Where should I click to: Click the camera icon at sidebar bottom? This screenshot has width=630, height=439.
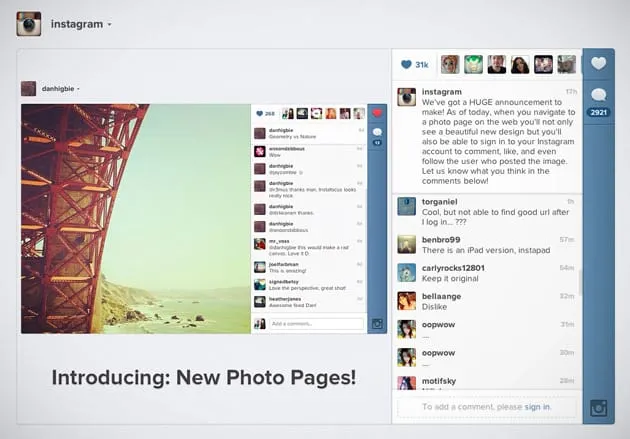[598, 408]
